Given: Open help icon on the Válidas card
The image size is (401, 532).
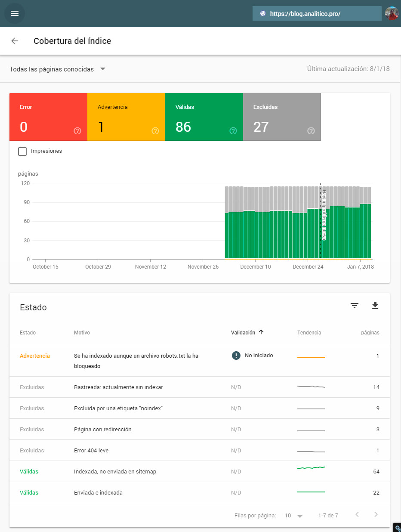Looking at the screenshot, I should tap(233, 131).
